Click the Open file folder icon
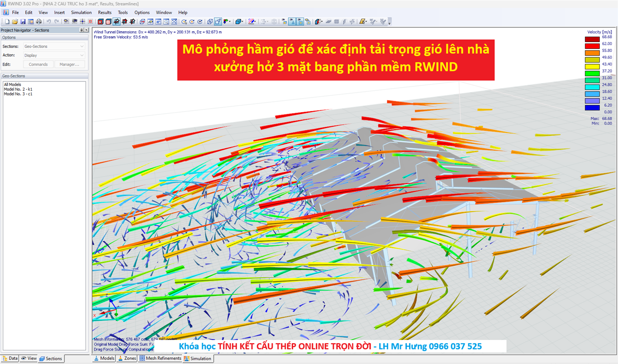 coord(15,21)
